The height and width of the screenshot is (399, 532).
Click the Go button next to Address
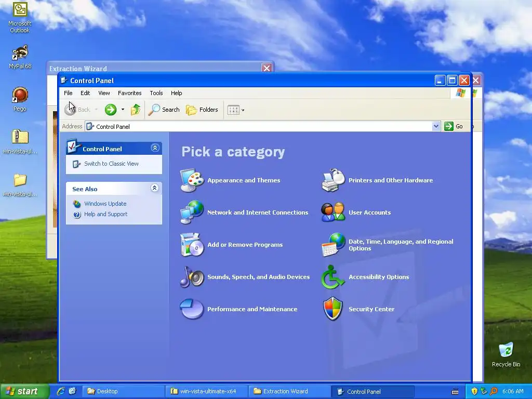click(x=454, y=126)
